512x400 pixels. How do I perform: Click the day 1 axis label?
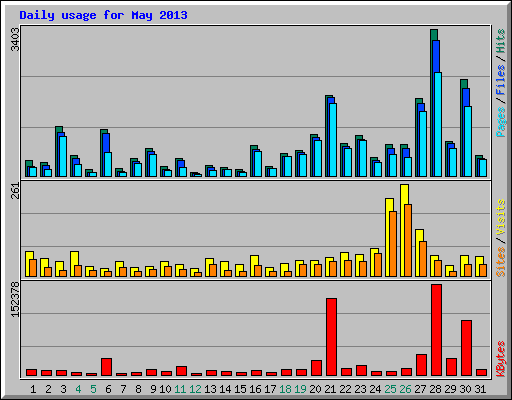[33, 389]
